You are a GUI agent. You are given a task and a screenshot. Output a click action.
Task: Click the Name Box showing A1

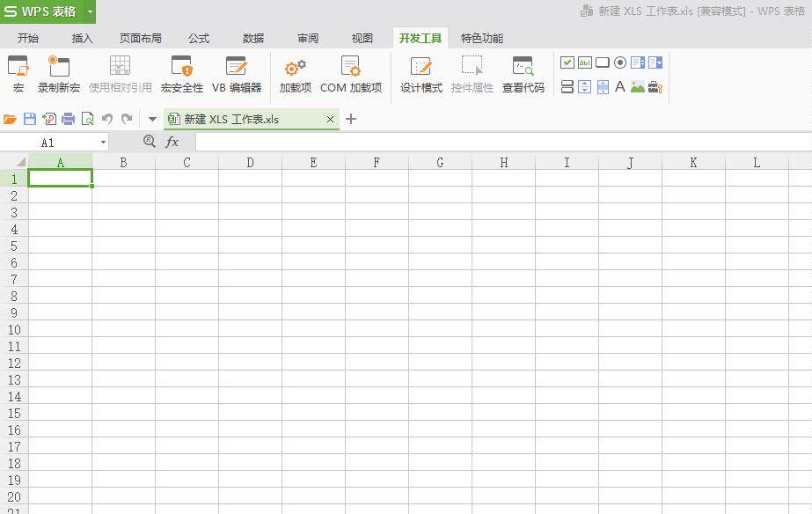(x=49, y=143)
